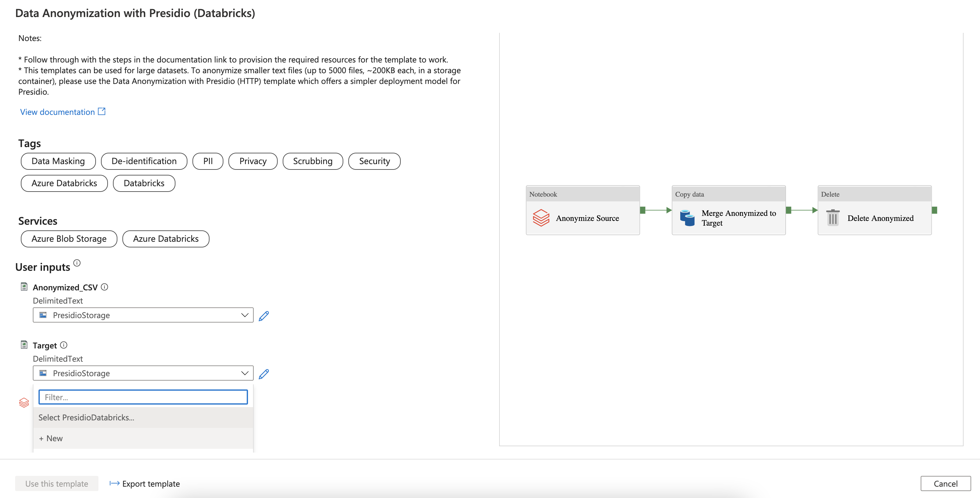Click the info icon next to Target
This screenshot has width=980, height=498.
pos(63,345)
